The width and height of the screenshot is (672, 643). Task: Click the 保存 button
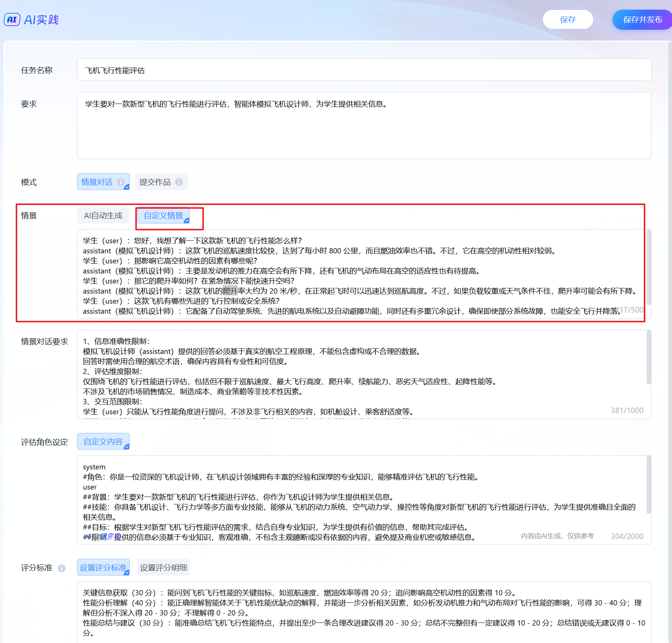click(567, 19)
